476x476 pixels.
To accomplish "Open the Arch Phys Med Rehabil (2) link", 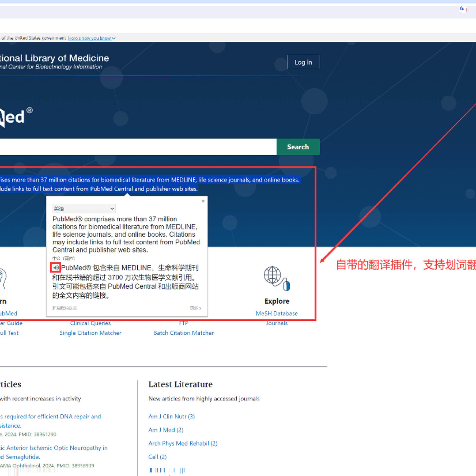I will click(x=183, y=443).
